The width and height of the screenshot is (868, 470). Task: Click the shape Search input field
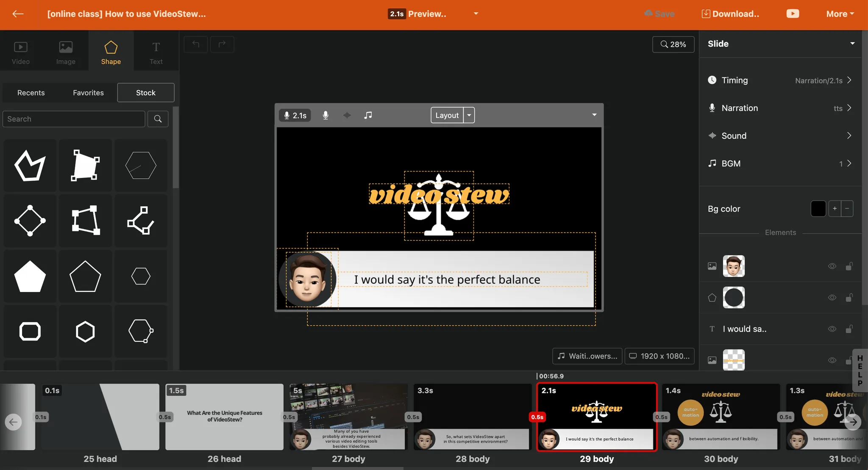(x=74, y=119)
